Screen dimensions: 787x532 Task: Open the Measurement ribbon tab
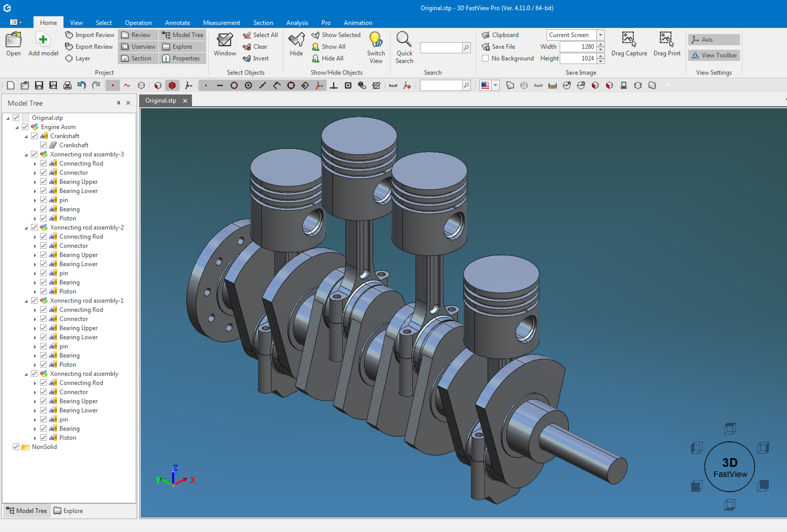pos(221,23)
